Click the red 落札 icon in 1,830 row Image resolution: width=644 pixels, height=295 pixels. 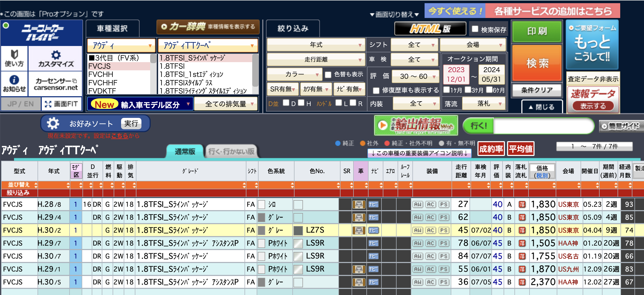pos(522,204)
